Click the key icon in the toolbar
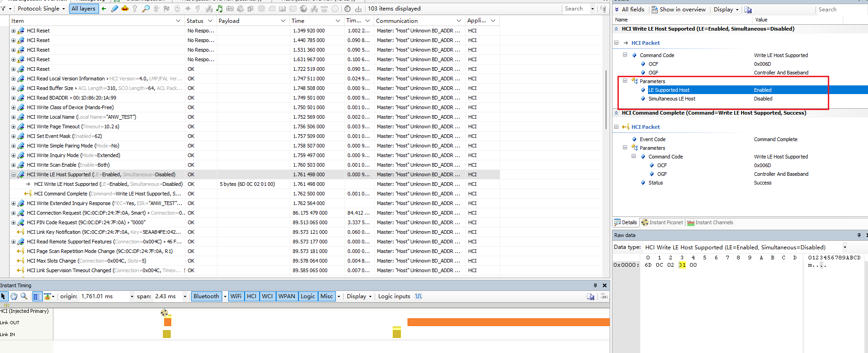This screenshot has height=353, width=868. click(x=135, y=8)
